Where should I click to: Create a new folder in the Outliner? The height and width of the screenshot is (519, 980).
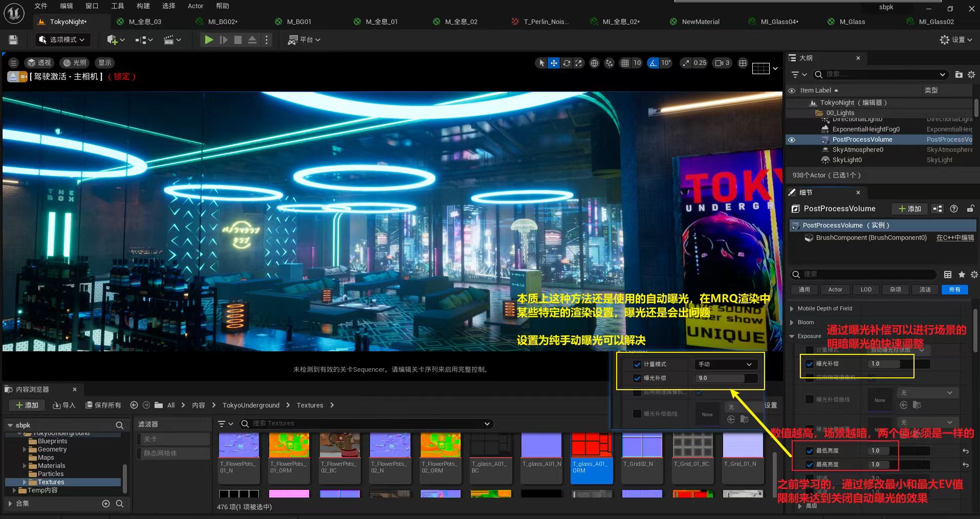coord(959,75)
